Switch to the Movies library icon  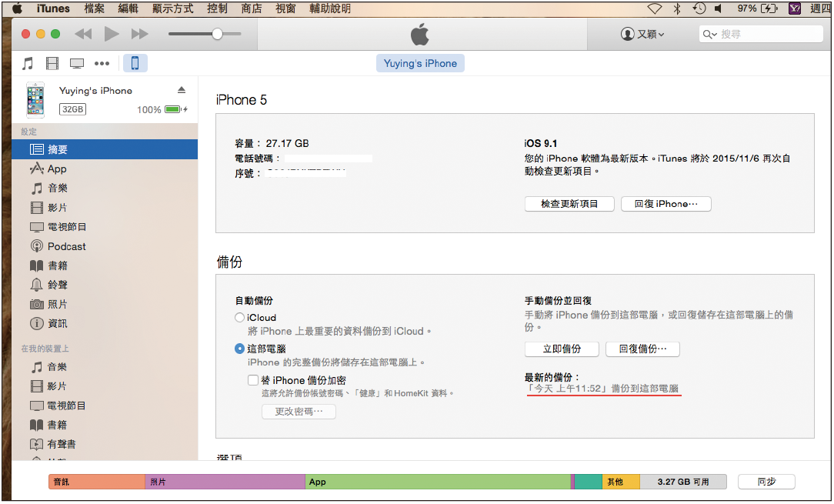click(52, 64)
